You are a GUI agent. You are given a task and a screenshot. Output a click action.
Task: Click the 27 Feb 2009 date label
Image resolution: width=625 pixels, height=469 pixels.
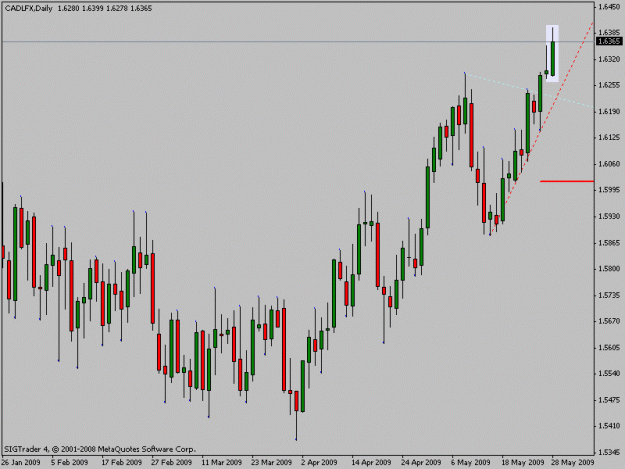point(171,462)
